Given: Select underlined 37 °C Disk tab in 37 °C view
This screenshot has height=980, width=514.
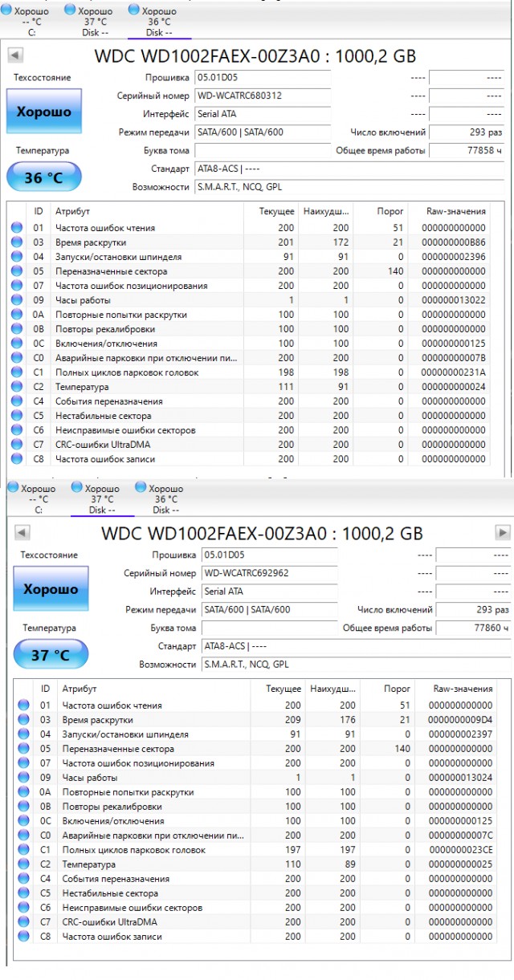Looking at the screenshot, I should [x=102, y=498].
